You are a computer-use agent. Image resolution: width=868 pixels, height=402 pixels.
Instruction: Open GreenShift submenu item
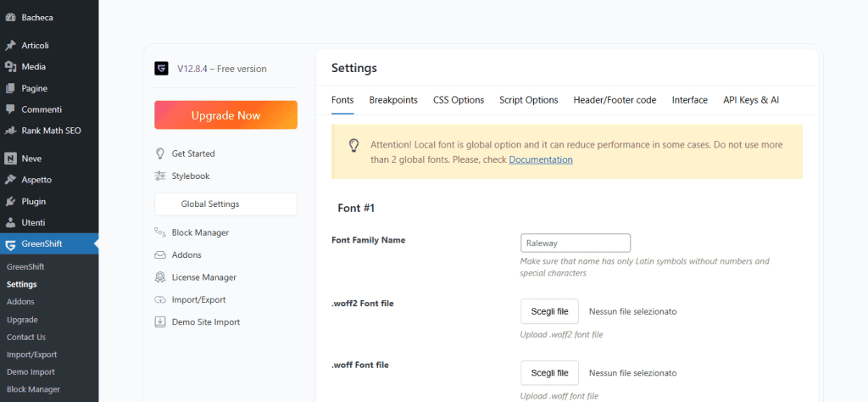25,267
